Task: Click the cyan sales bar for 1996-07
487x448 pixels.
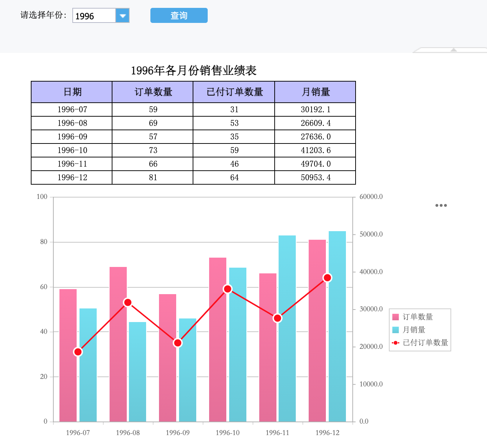Action: click(88, 365)
